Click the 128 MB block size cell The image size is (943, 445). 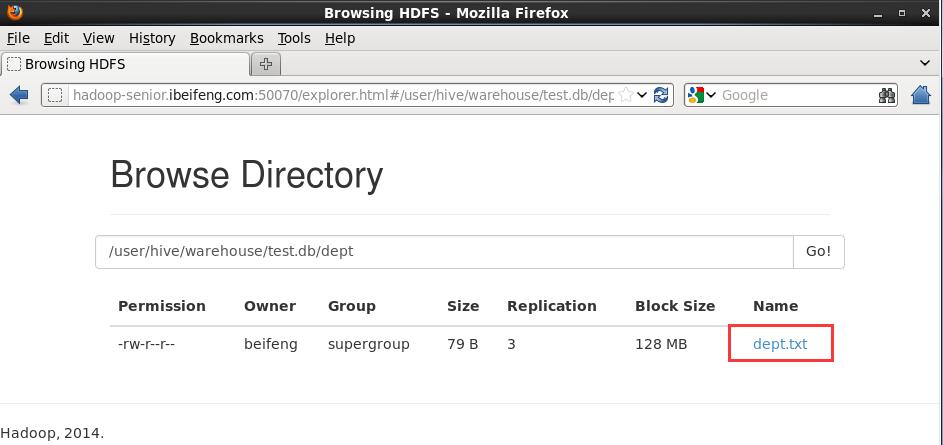(661, 345)
